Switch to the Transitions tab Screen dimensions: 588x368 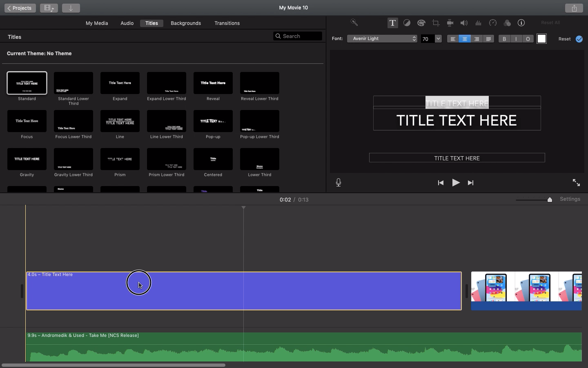[x=227, y=23]
